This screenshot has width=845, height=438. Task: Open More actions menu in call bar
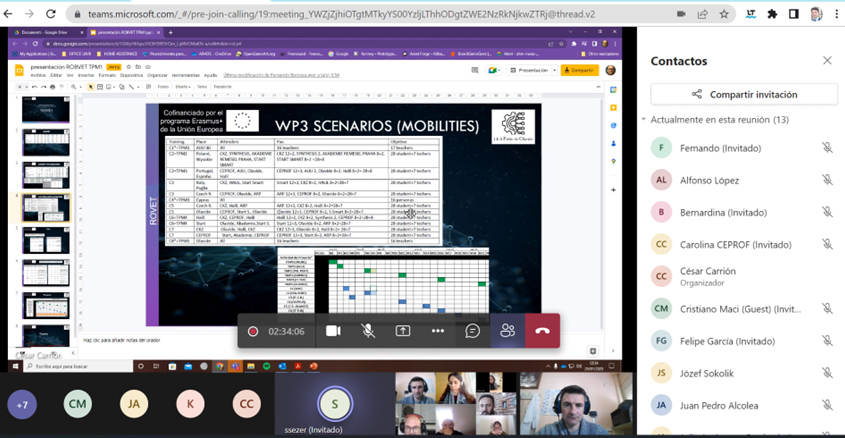438,331
